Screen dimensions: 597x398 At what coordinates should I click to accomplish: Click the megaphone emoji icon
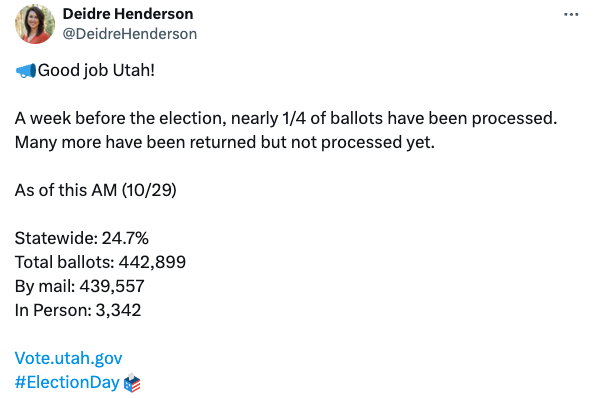26,71
